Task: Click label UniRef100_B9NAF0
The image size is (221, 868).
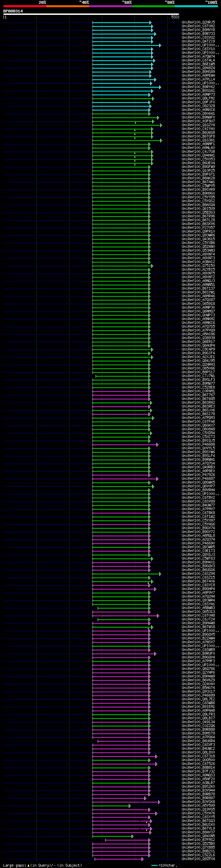Action: (198, 117)
